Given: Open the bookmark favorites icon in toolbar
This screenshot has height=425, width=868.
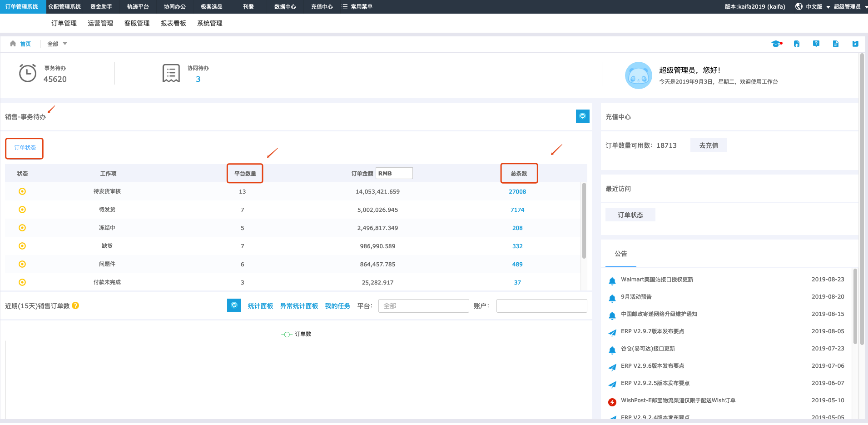Looking at the screenshot, I should [x=856, y=43].
